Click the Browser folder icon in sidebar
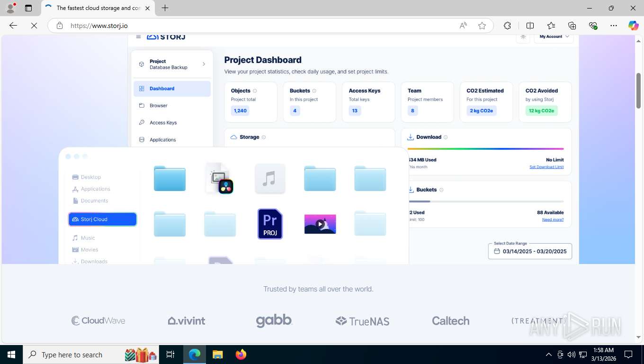The width and height of the screenshot is (644, 364). point(142,106)
